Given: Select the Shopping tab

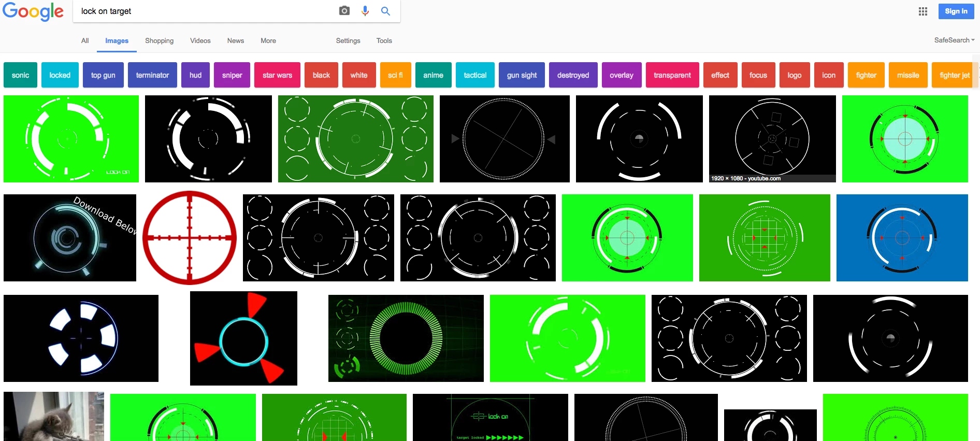Looking at the screenshot, I should point(160,40).
